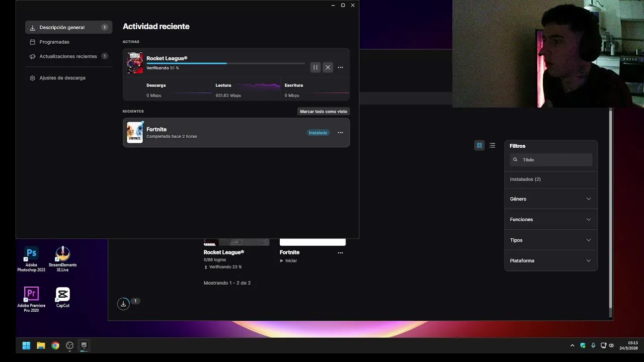Pause the Rocket League verification

coord(315,67)
